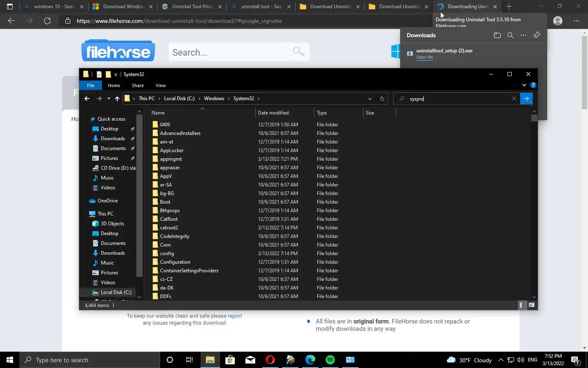The height and width of the screenshot is (368, 588).
Task: Launch Opera browser from taskbar
Action: 270,360
